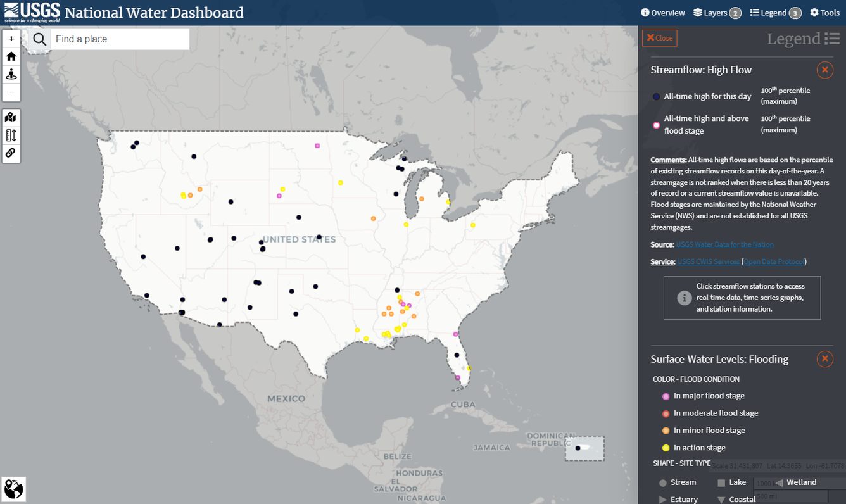Open USGS Water Data for the Nation
Image resolution: width=846 pixels, height=504 pixels.
coord(724,244)
